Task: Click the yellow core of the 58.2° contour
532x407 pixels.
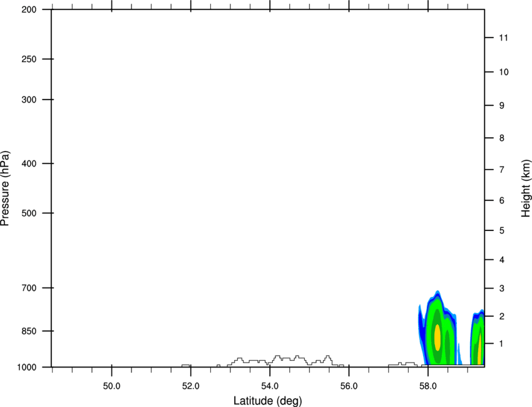Action: [437, 337]
